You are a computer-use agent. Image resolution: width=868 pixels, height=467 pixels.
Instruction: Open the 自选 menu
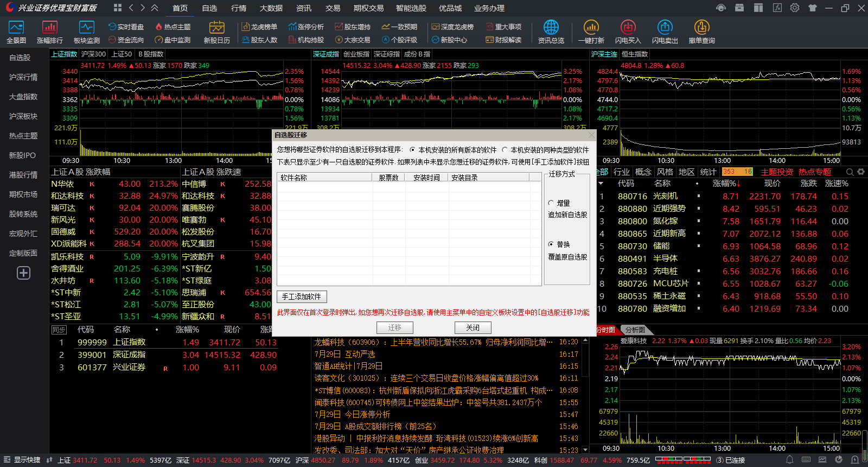(x=209, y=8)
